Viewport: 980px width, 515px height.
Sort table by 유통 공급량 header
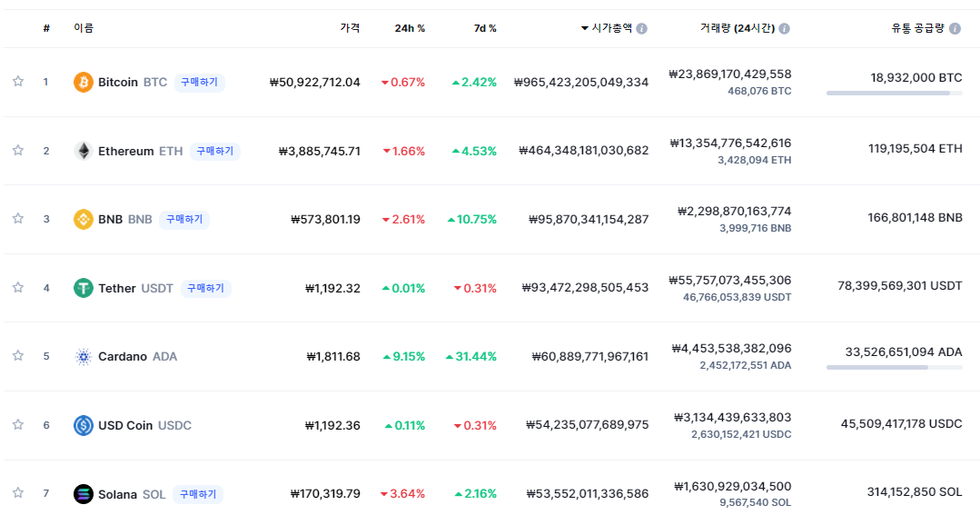click(918, 28)
